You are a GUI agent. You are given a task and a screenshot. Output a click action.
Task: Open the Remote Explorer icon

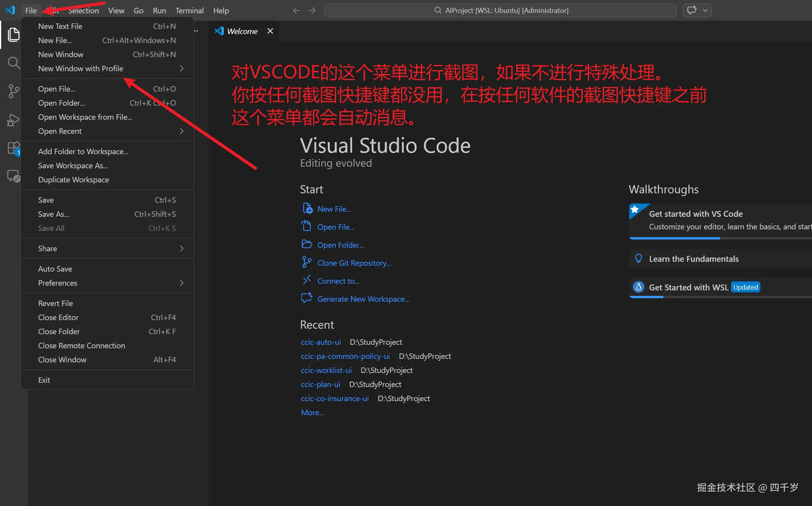[14, 176]
